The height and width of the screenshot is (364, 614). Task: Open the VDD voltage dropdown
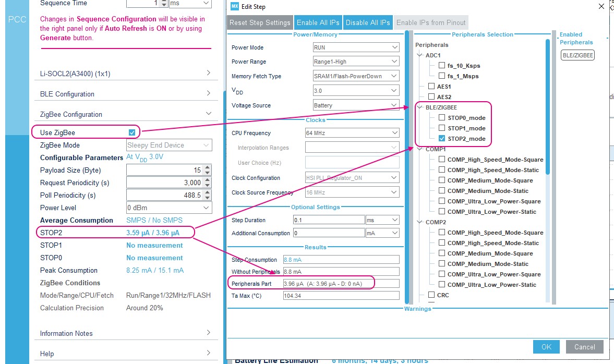point(356,91)
